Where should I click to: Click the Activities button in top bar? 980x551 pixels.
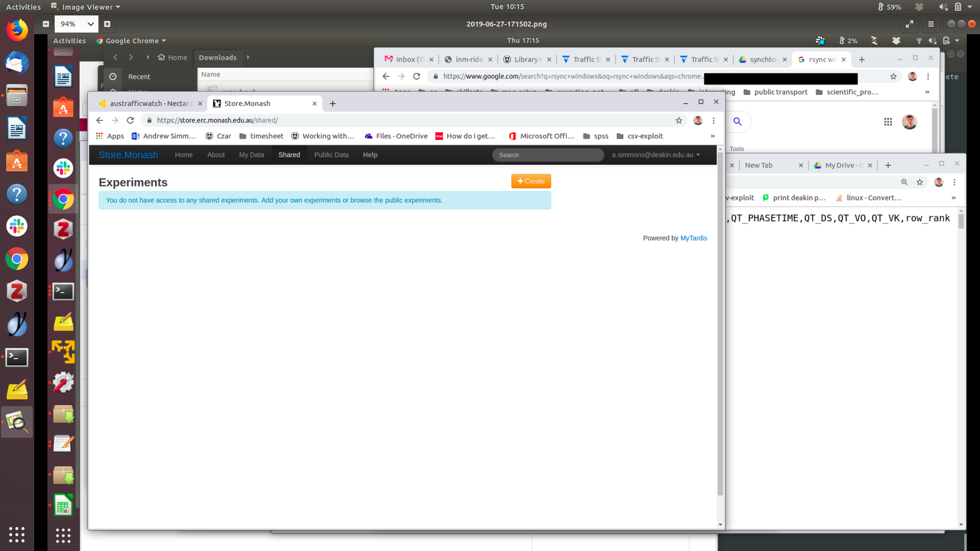coord(23,7)
